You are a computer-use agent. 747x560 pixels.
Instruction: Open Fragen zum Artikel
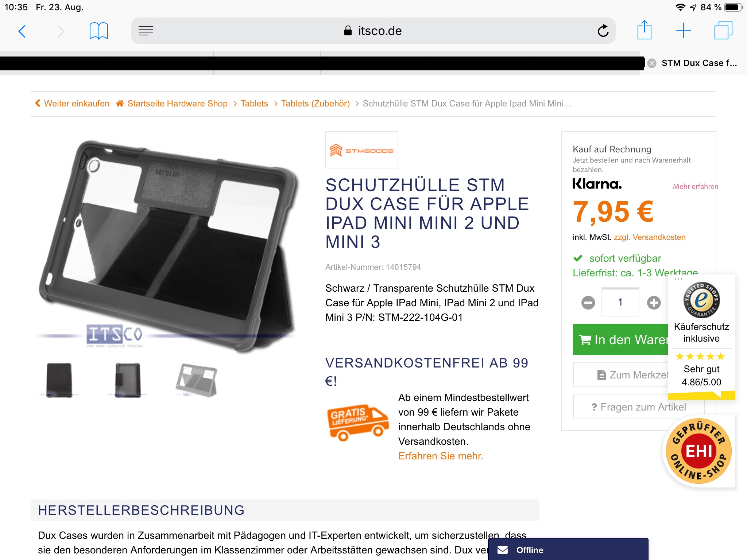639,407
